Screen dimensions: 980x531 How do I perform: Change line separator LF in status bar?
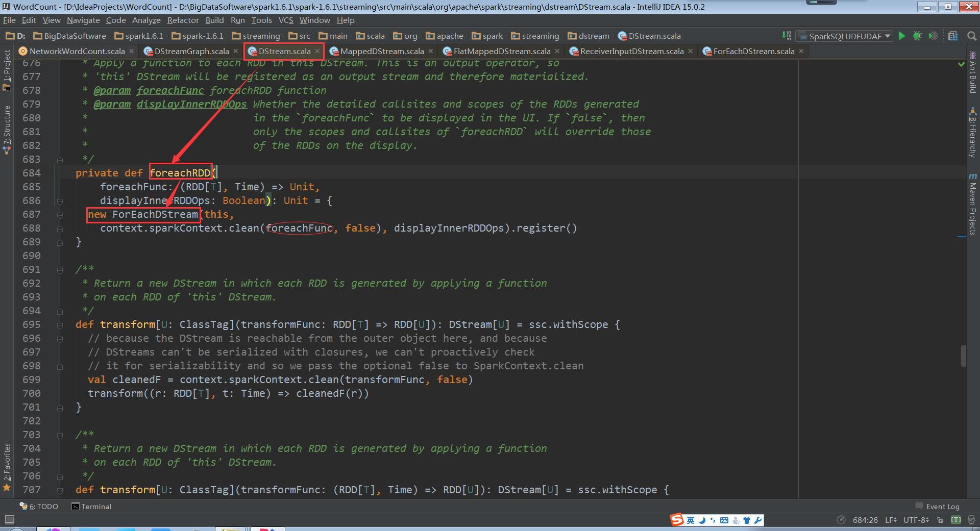coord(891,520)
